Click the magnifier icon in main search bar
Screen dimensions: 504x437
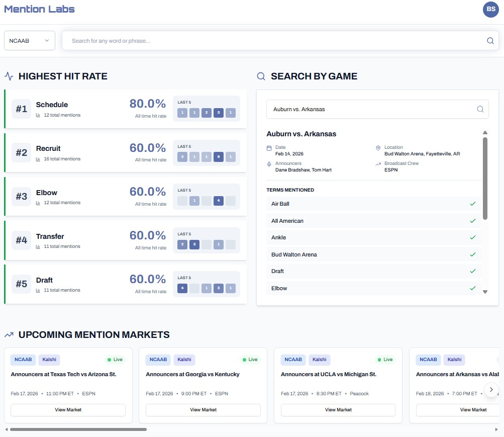click(490, 41)
